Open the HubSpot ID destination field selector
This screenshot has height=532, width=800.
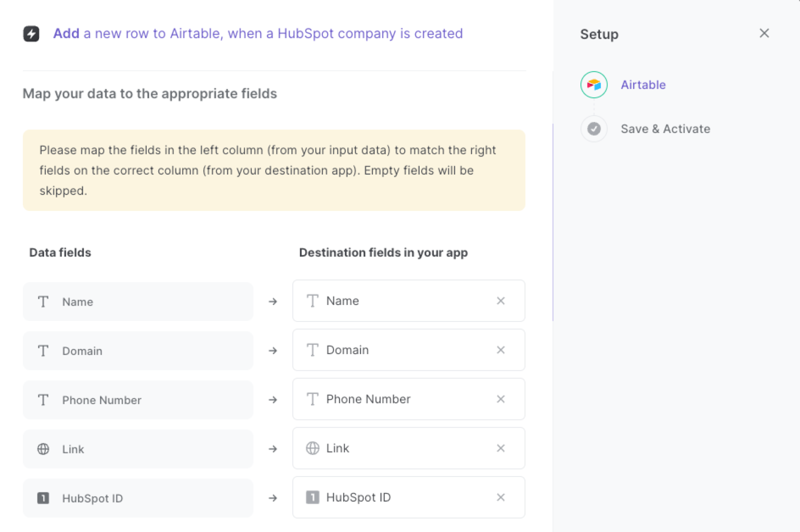point(408,497)
